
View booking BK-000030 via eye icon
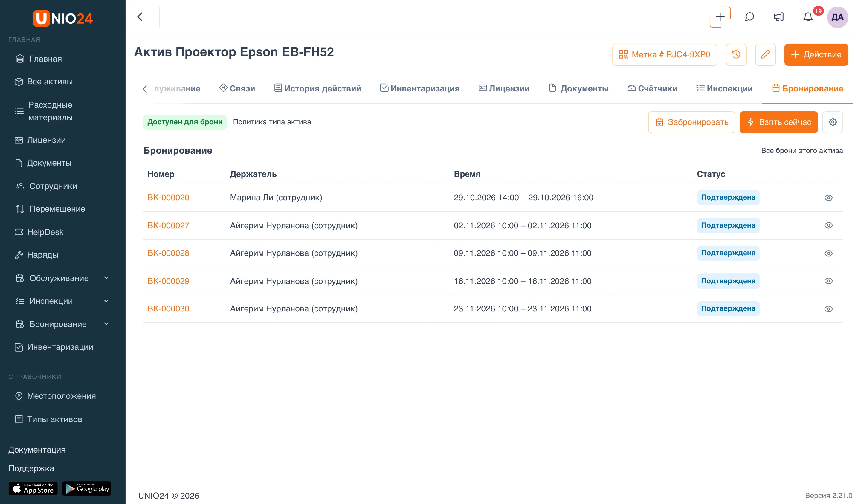click(828, 309)
